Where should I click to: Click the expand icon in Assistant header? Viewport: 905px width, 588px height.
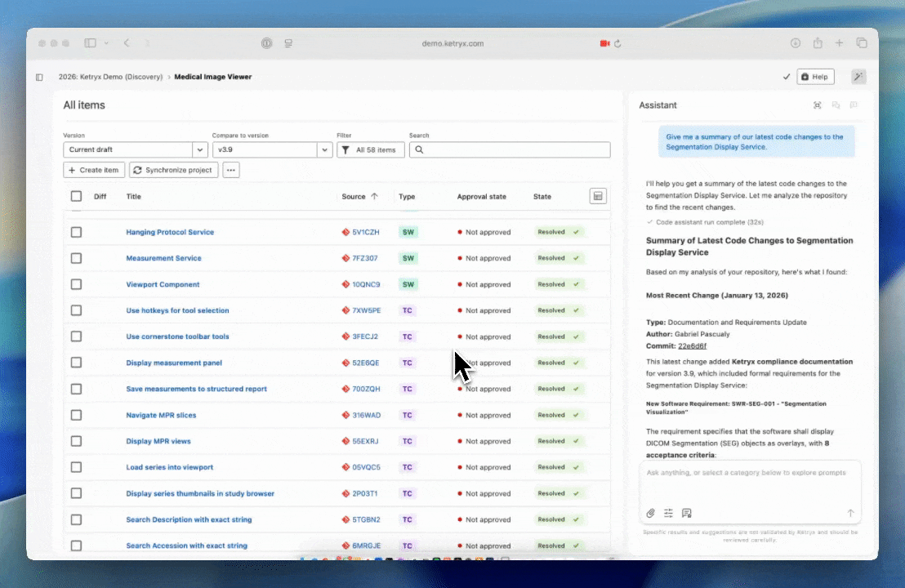click(817, 105)
